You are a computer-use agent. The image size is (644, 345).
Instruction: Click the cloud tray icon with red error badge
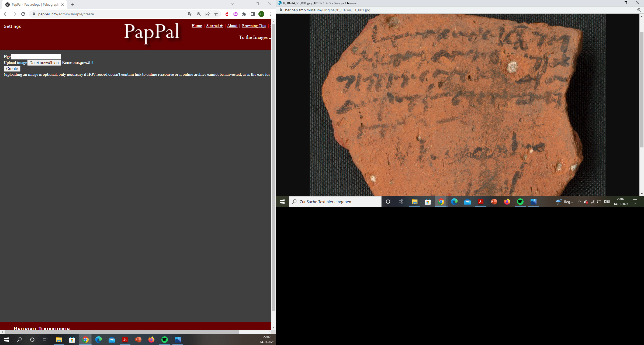[586, 202]
